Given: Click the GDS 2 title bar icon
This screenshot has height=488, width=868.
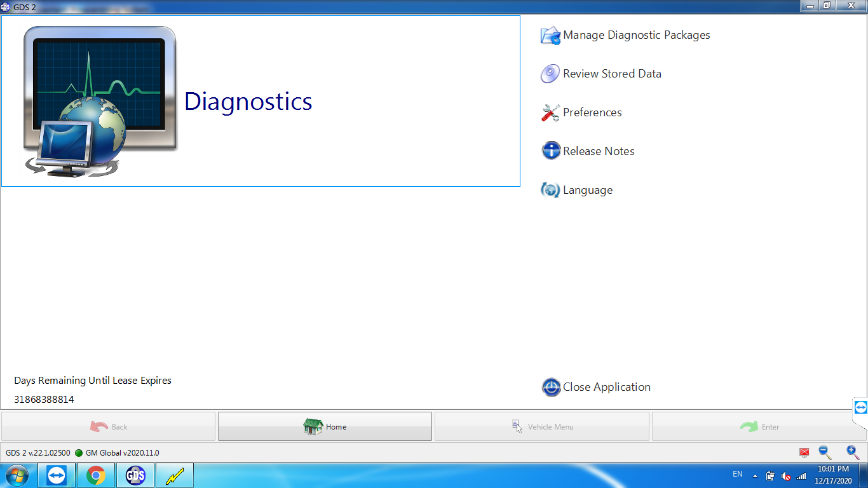Looking at the screenshot, I should (6, 6).
